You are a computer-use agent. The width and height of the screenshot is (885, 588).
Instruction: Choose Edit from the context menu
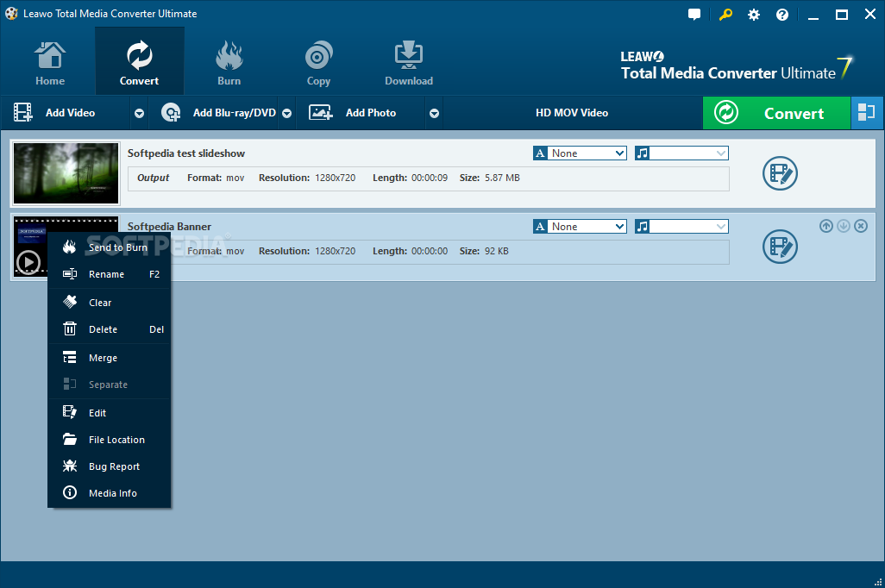click(x=110, y=413)
